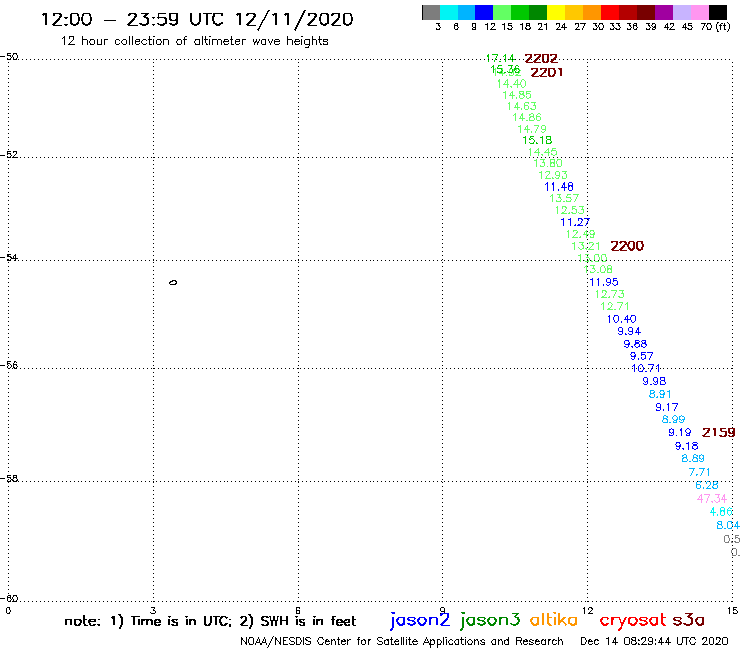Click the 17.14 wave height value
Viewport: 740px width, 650px height.
(x=500, y=58)
